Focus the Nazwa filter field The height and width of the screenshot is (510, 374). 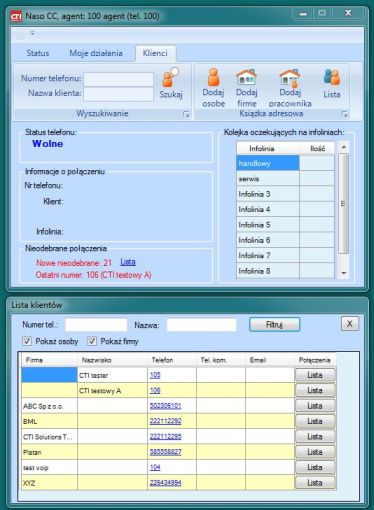click(202, 325)
